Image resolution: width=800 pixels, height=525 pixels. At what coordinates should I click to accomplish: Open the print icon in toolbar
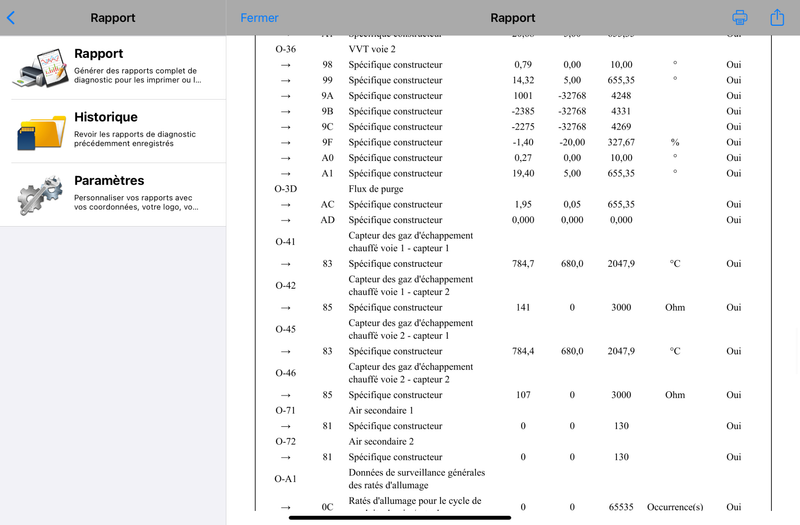[740, 17]
